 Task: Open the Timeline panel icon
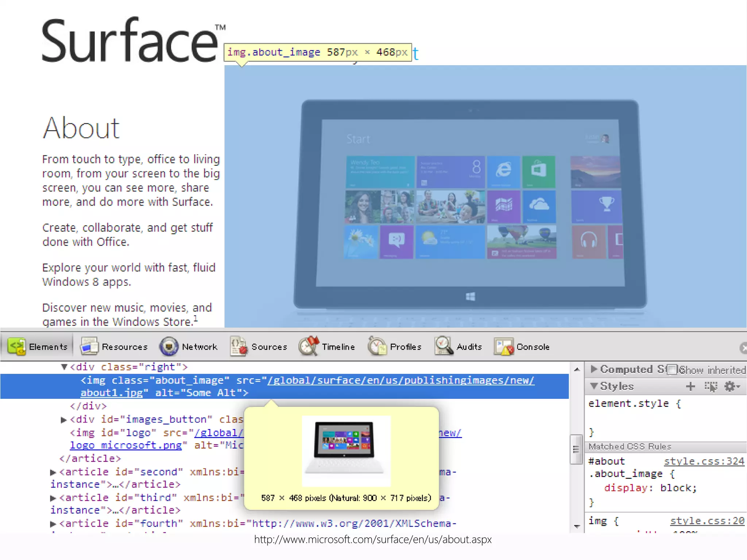309,346
